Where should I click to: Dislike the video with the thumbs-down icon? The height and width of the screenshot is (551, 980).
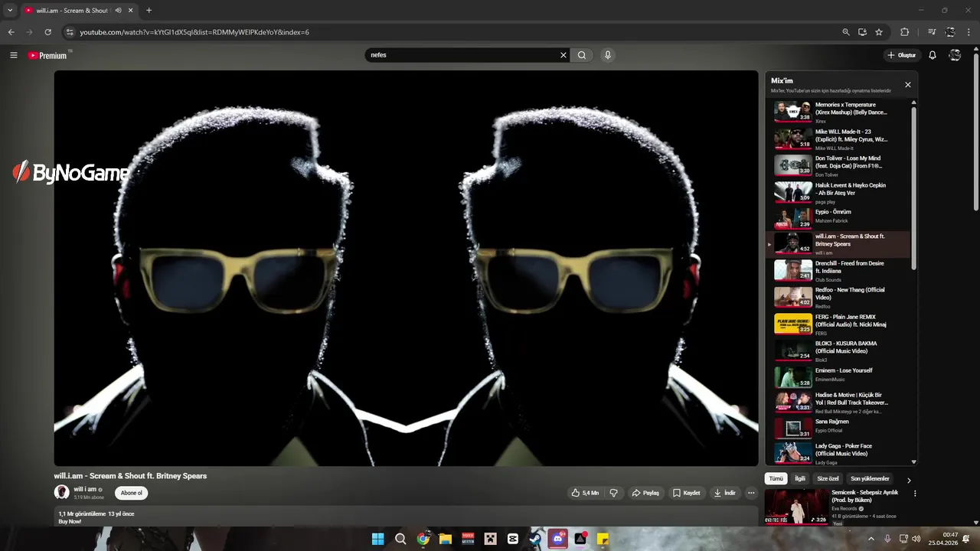[613, 493]
